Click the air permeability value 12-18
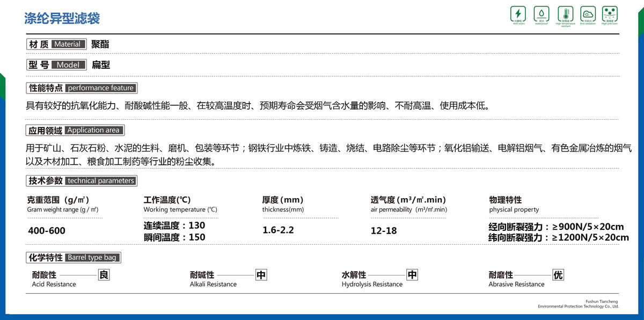Screen dimensions: 644x320 (384, 231)
